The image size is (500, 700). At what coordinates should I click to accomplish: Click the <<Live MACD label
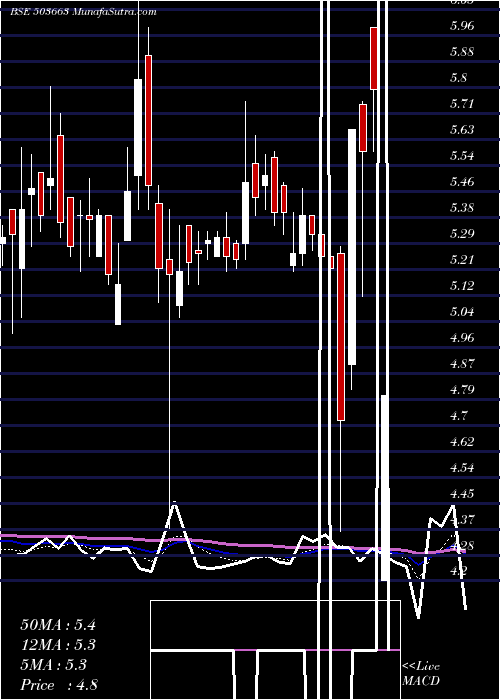click(x=421, y=674)
